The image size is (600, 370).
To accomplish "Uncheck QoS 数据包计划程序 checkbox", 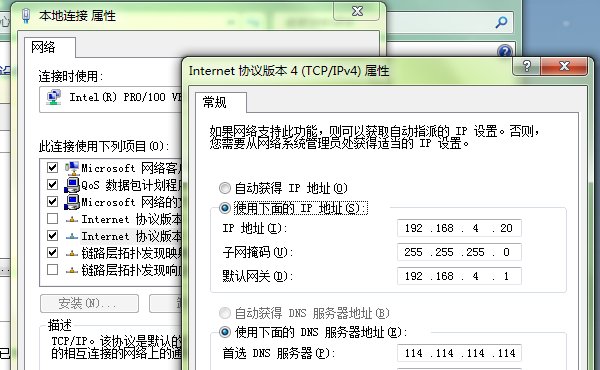I will (x=52, y=184).
